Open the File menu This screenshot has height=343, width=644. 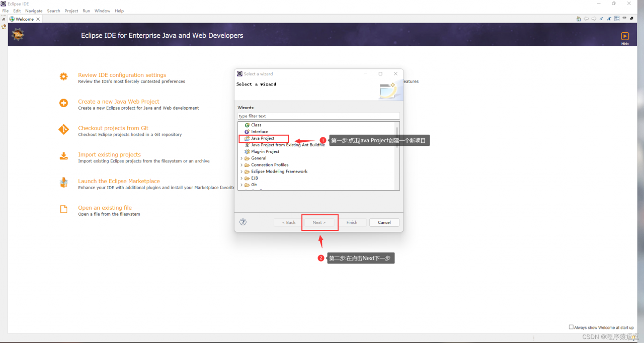click(6, 11)
